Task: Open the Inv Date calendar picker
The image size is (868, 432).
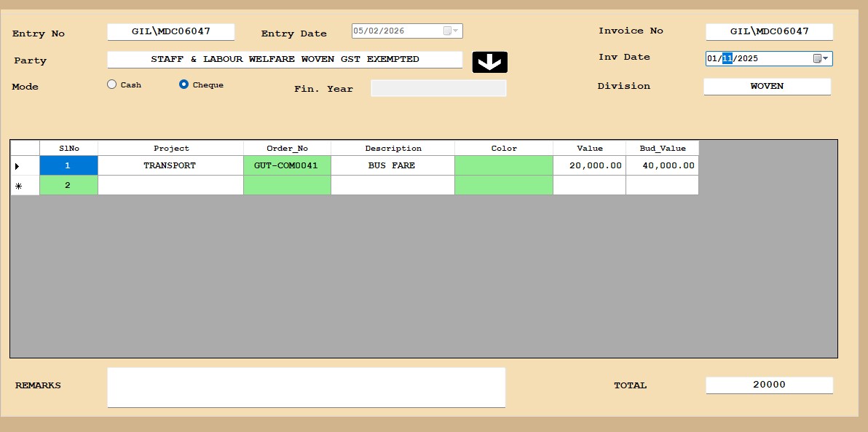Action: (x=821, y=59)
